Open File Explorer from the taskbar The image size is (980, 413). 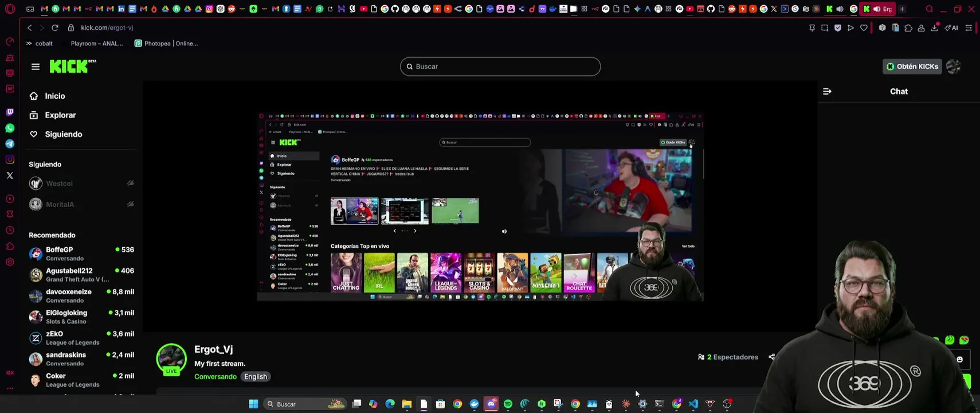pyautogui.click(x=407, y=404)
